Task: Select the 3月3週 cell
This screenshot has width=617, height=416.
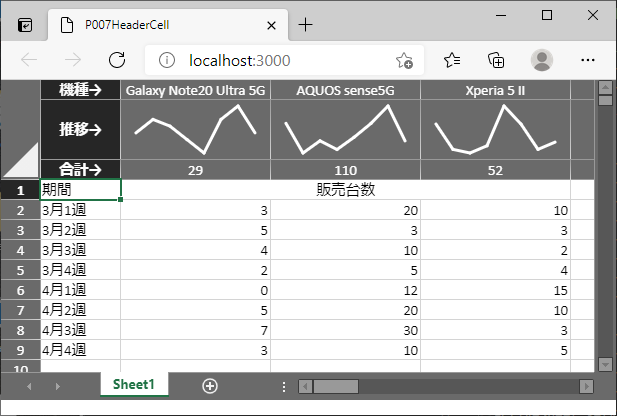Action: click(81, 250)
